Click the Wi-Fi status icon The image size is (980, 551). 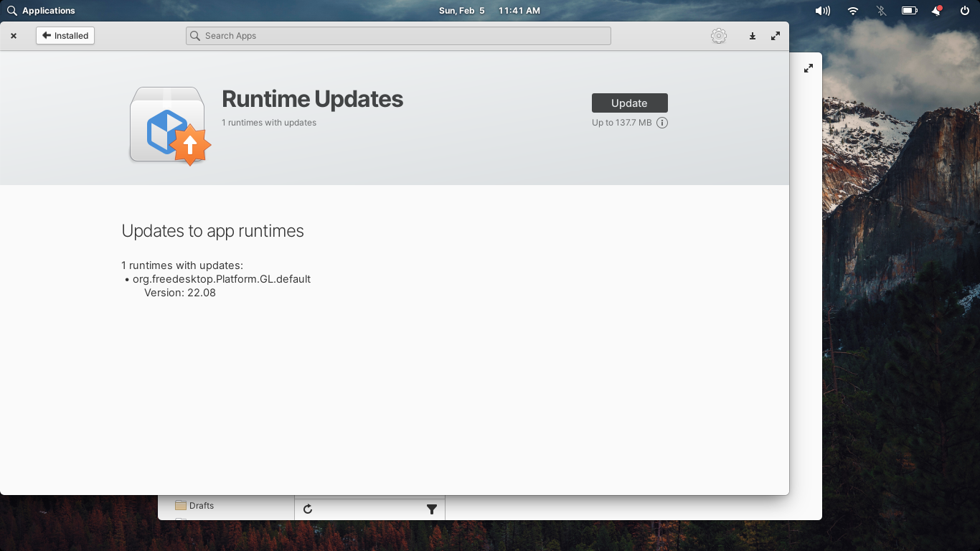point(852,10)
